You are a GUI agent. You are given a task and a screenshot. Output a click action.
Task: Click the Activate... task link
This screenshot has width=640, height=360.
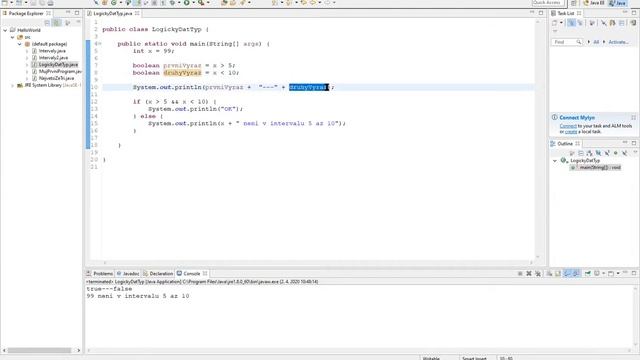point(618,42)
